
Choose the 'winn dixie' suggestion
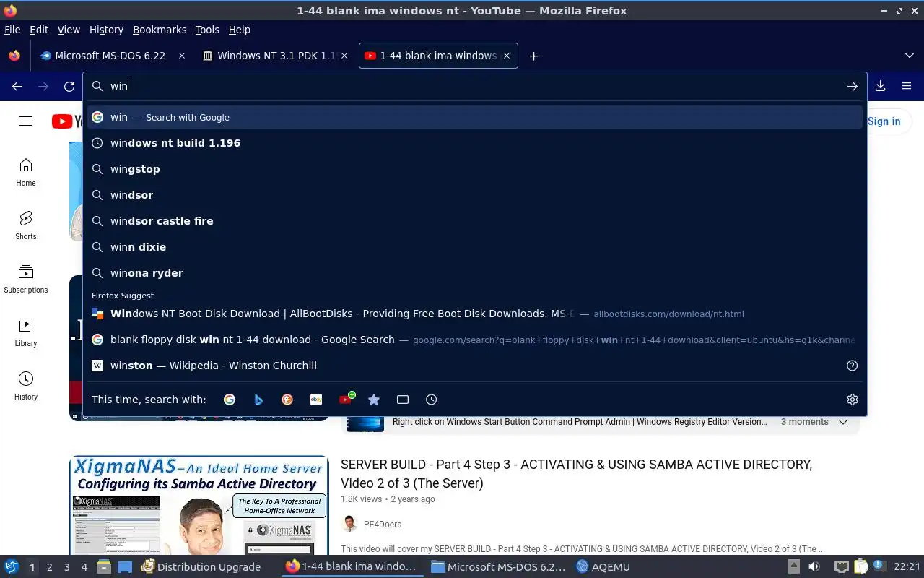tap(475, 247)
